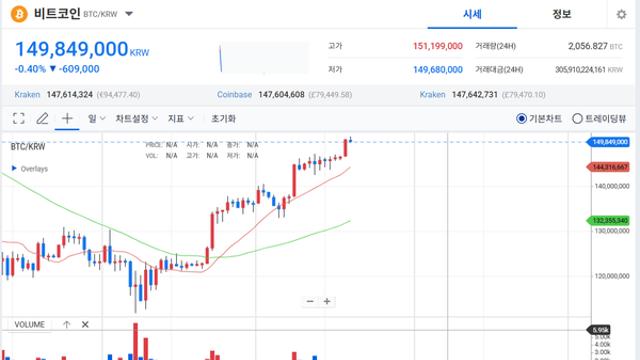The width and height of the screenshot is (640, 360).
Task: Expand the 지표 indicators dropdown
Action: (x=180, y=118)
